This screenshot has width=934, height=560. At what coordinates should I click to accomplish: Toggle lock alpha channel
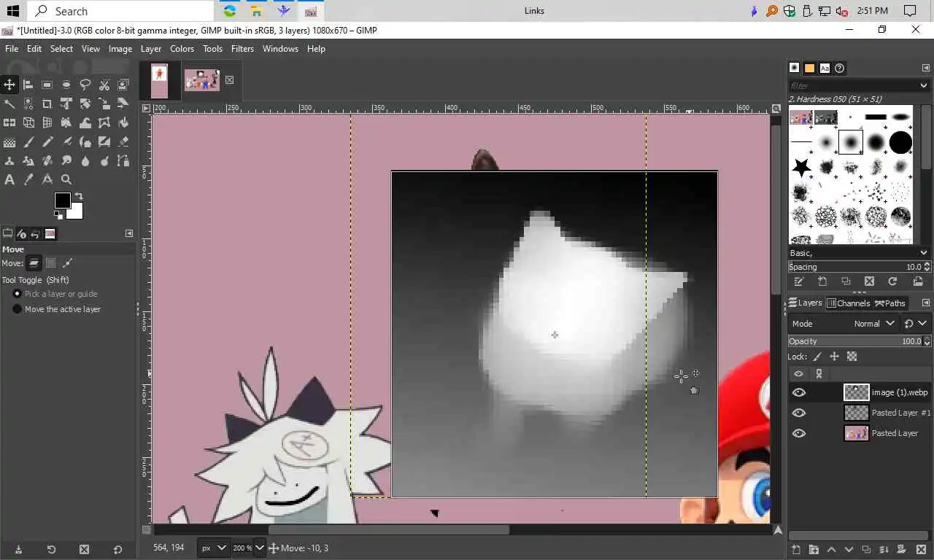tap(852, 357)
